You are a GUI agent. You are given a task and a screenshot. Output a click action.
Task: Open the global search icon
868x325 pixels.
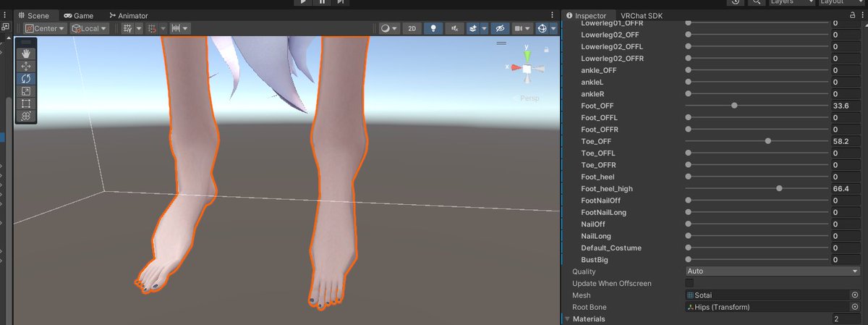[755, 2]
